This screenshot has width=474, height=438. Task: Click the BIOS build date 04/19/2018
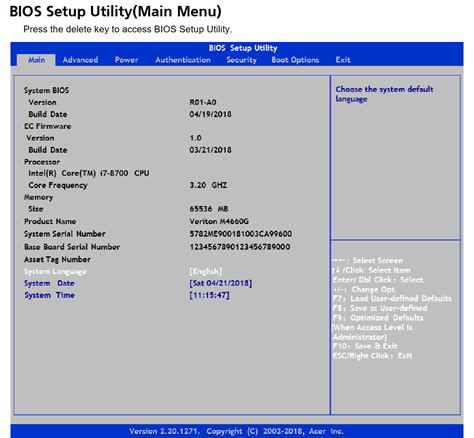point(210,114)
